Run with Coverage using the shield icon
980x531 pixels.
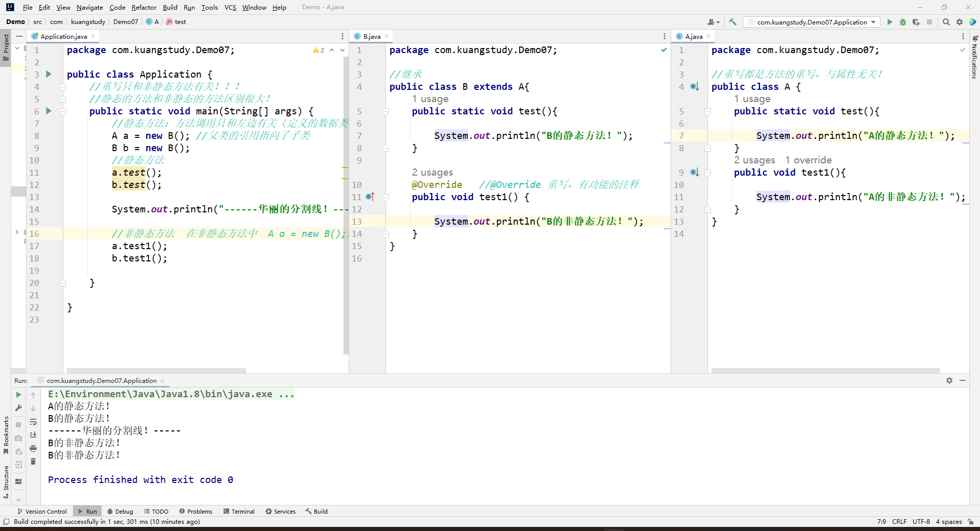click(916, 22)
